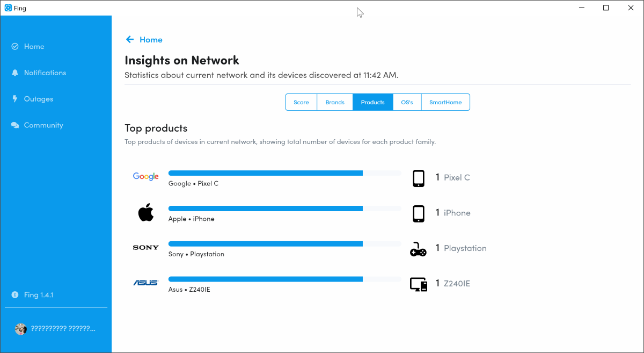Select the Products tab
644x353 pixels.
tap(373, 102)
